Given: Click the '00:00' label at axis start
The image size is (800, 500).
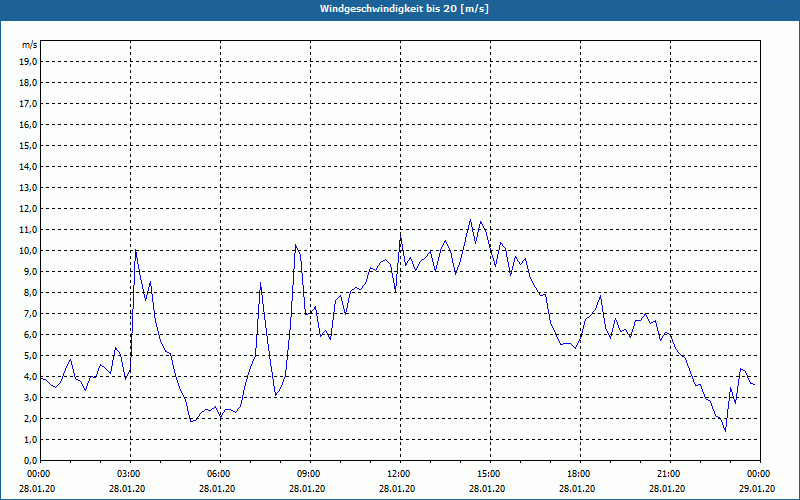Looking at the screenshot, I should click(x=37, y=474).
